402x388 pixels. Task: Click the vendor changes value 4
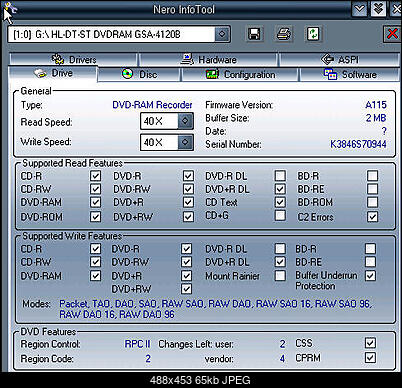282,359
